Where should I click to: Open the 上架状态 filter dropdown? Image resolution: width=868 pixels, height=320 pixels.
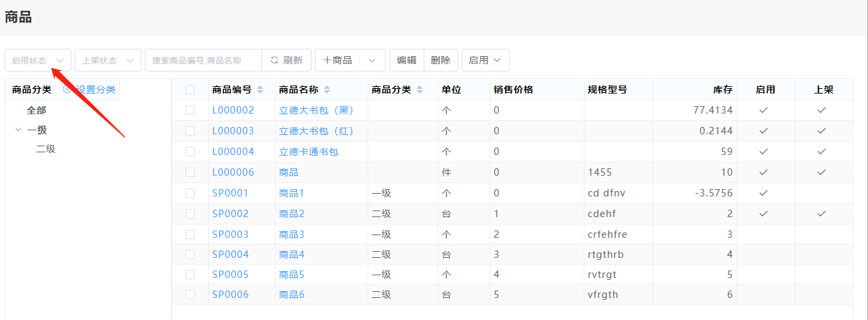coord(108,60)
